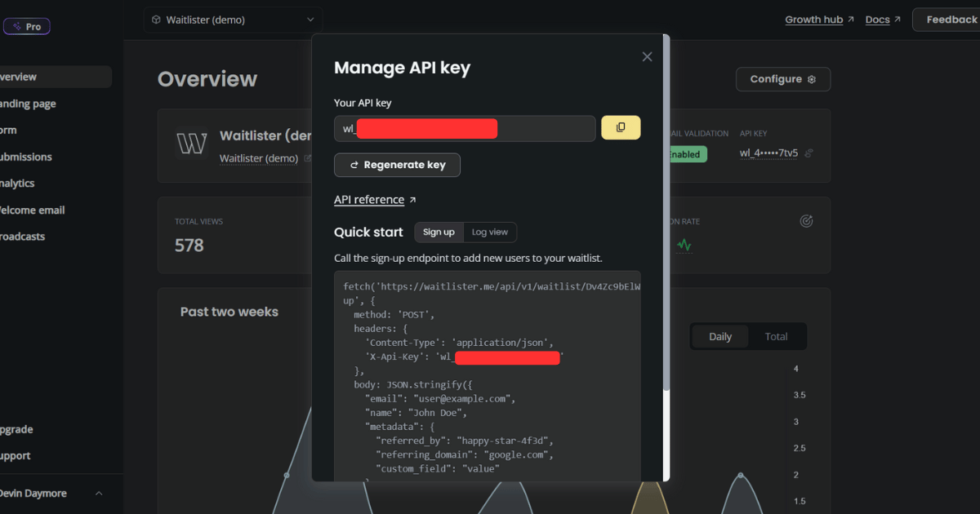Click the cube icon in the project selector
The width and height of the screenshot is (980, 514).
[x=156, y=20]
